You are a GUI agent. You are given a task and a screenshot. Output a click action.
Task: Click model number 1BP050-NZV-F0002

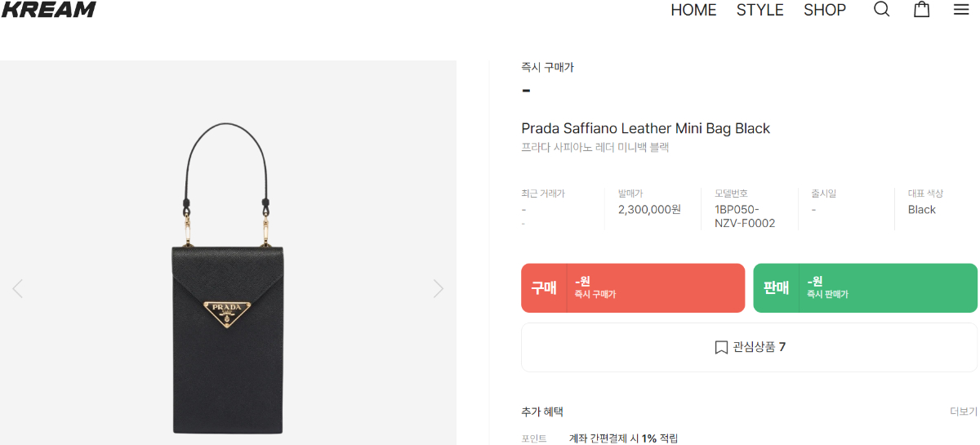pos(744,216)
